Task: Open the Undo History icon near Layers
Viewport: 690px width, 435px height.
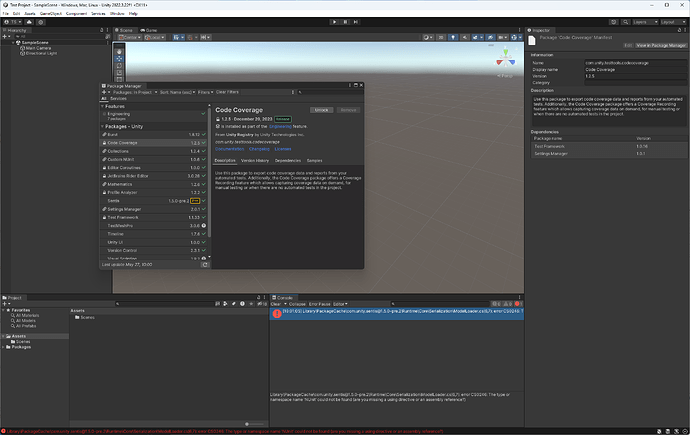Action: click(x=613, y=22)
